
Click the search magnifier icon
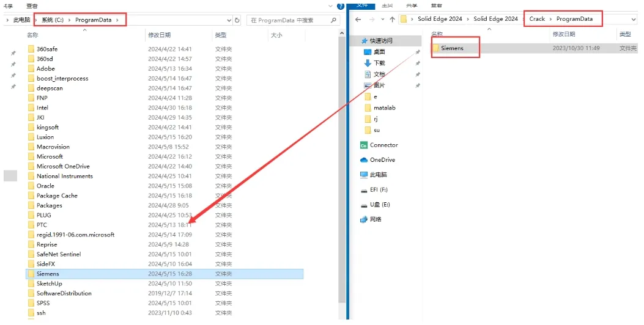pyautogui.click(x=333, y=20)
